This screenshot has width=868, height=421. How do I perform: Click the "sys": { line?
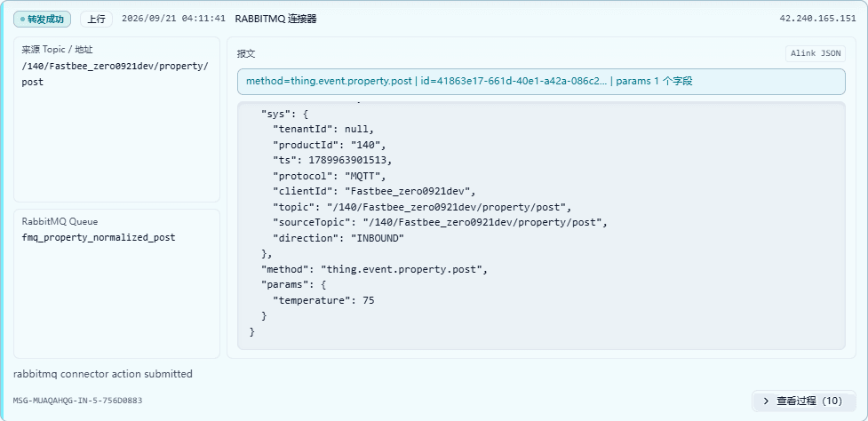[x=284, y=114]
